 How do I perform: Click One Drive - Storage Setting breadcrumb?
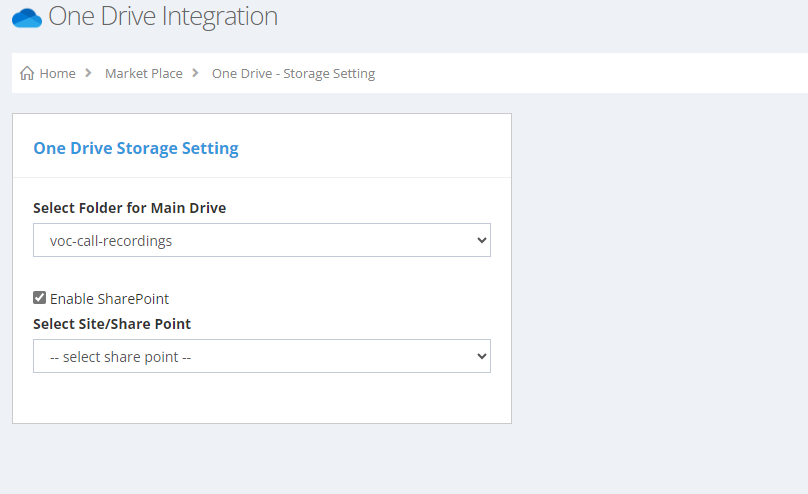pos(293,73)
